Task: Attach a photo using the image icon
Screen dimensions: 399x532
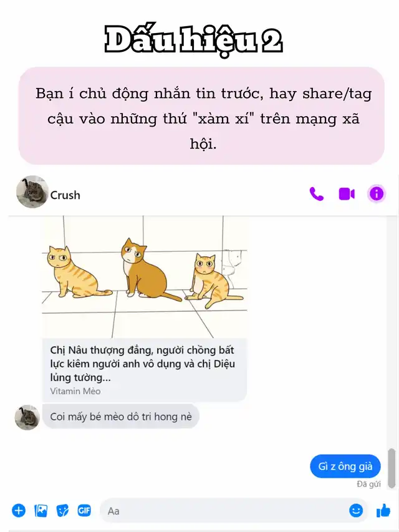Action: [x=41, y=511]
